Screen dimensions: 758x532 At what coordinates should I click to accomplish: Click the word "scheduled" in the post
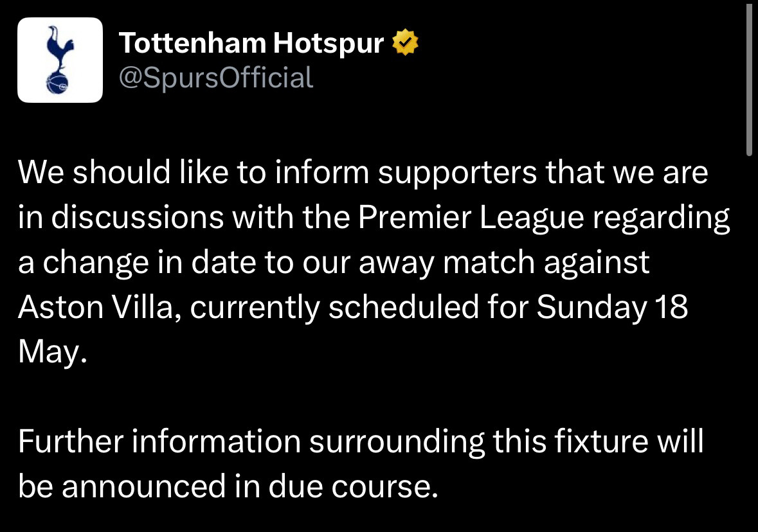404,307
